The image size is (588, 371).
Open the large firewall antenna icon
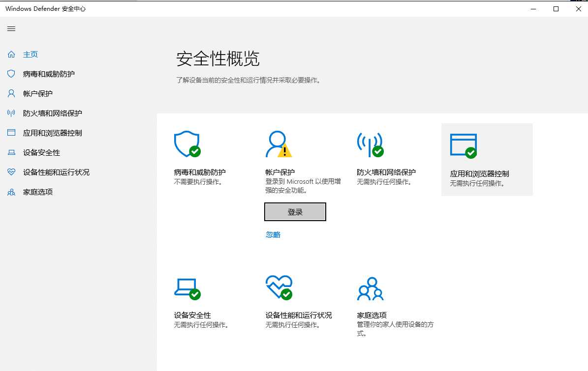coord(370,145)
